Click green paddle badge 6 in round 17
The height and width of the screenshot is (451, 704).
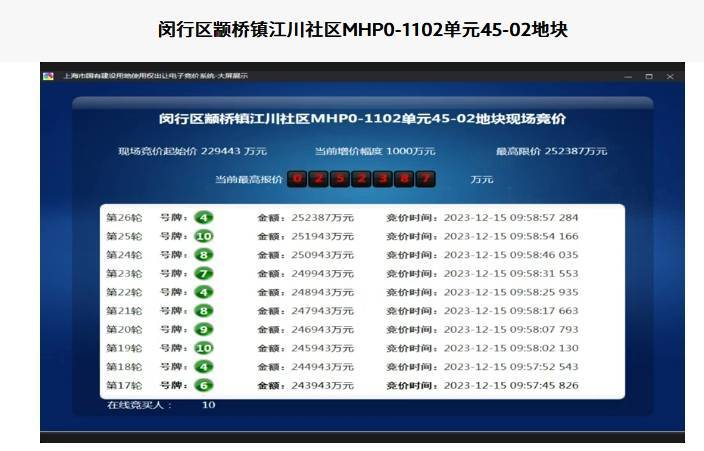(203, 385)
